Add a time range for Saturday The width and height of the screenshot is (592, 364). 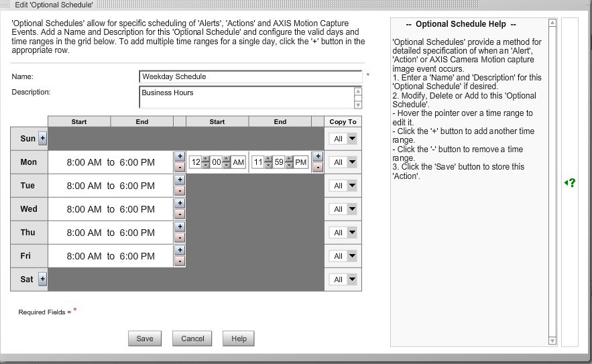tap(43, 279)
